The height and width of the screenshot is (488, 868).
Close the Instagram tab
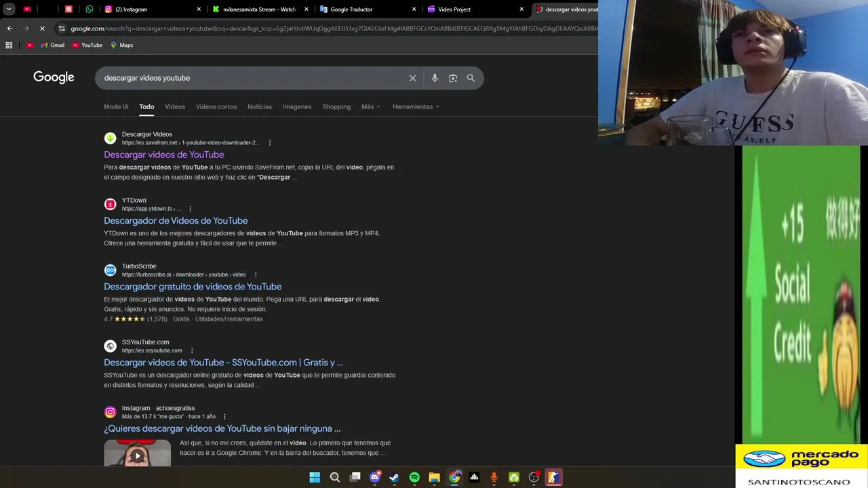[199, 9]
